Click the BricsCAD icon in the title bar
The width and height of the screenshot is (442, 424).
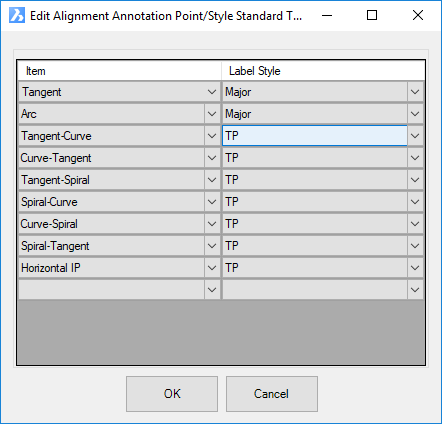[x=17, y=15]
